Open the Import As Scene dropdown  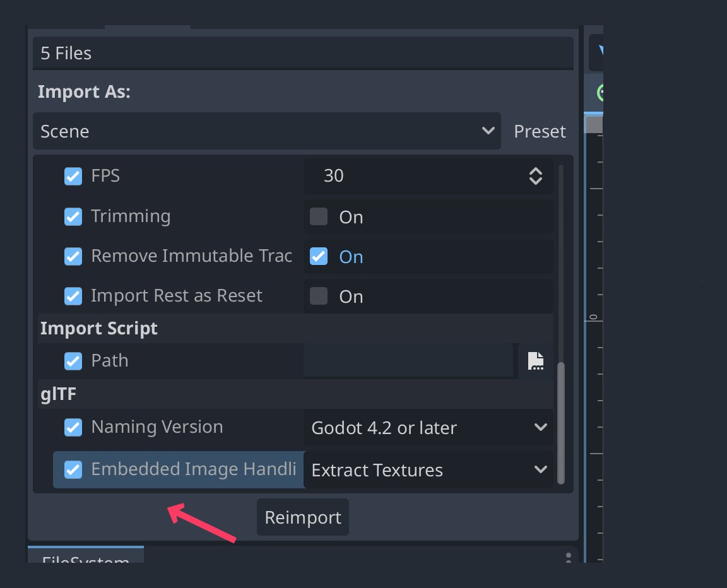(266, 131)
